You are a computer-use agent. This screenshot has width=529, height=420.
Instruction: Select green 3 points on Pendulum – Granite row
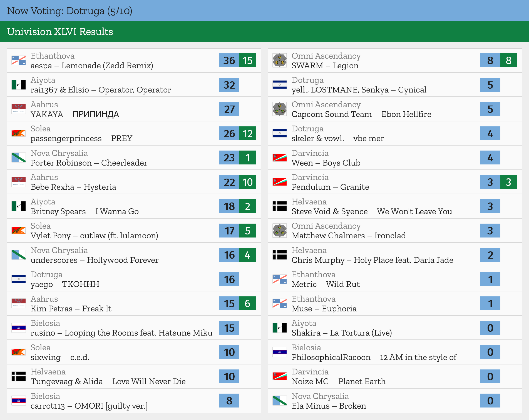coord(509,182)
